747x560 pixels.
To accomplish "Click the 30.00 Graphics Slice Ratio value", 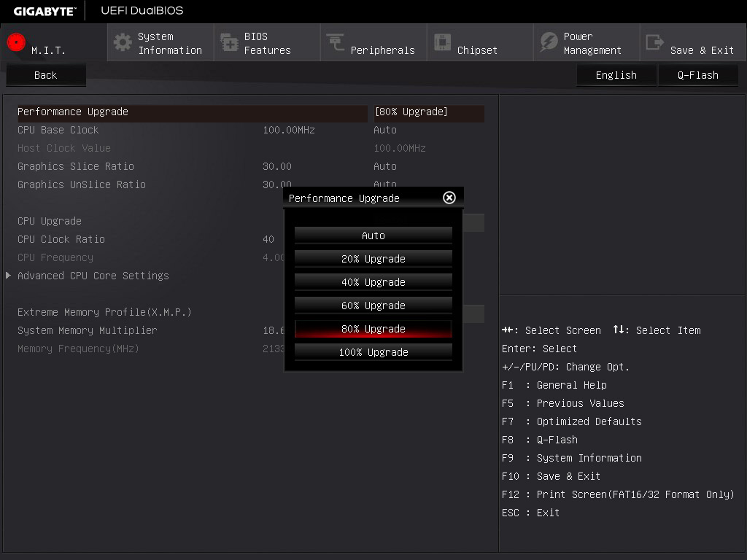I will [276, 166].
